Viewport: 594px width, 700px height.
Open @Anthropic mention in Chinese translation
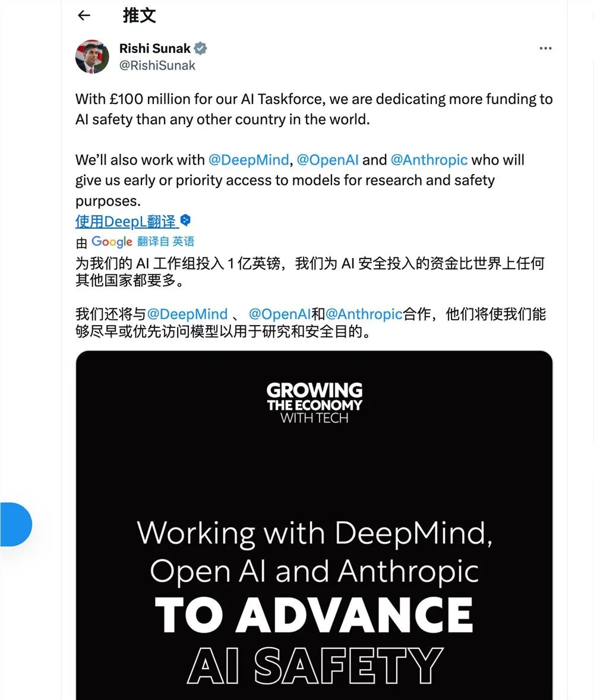point(364,314)
